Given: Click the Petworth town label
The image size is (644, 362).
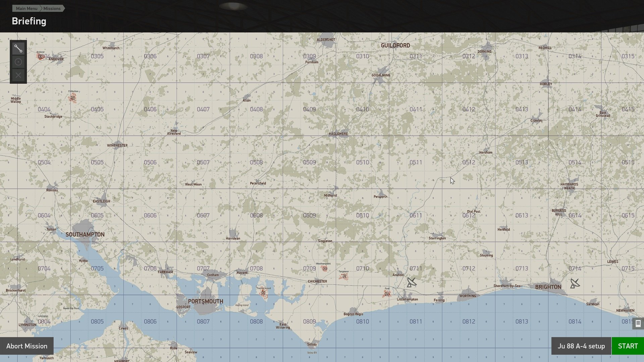Looking at the screenshot, I should point(380,197).
